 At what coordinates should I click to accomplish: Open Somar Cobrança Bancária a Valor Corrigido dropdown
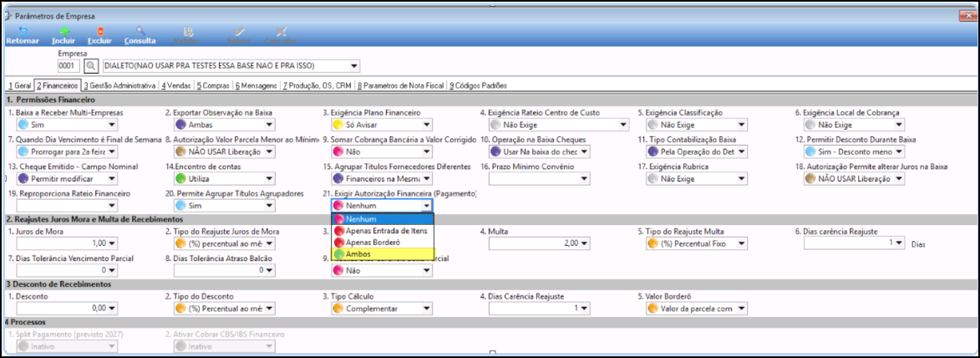427,152
